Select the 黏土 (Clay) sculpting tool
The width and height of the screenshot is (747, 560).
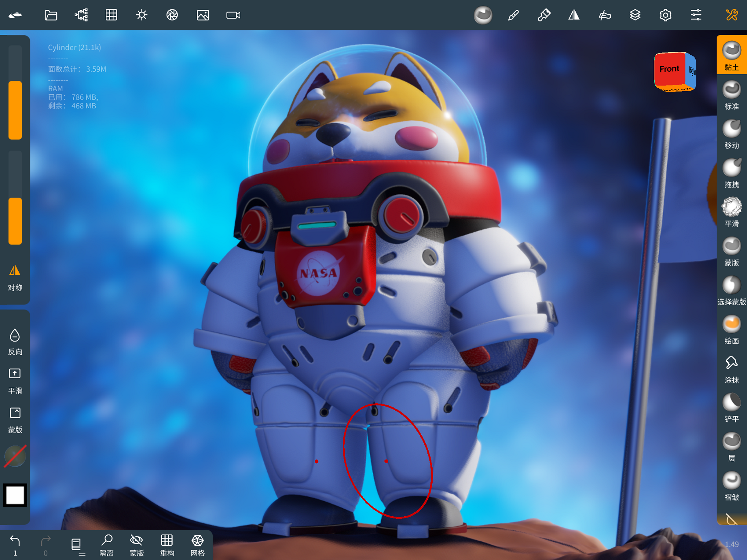pos(731,53)
